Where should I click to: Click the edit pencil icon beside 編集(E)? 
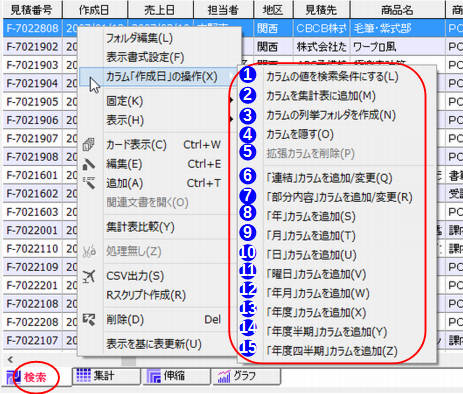tap(89, 164)
